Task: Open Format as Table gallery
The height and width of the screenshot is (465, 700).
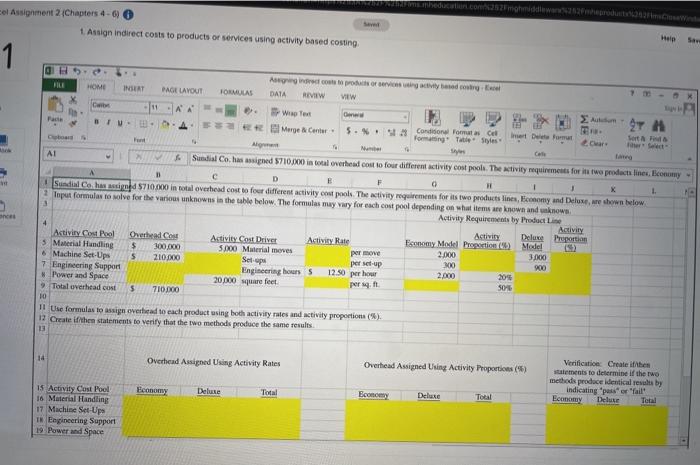Action: [x=466, y=128]
